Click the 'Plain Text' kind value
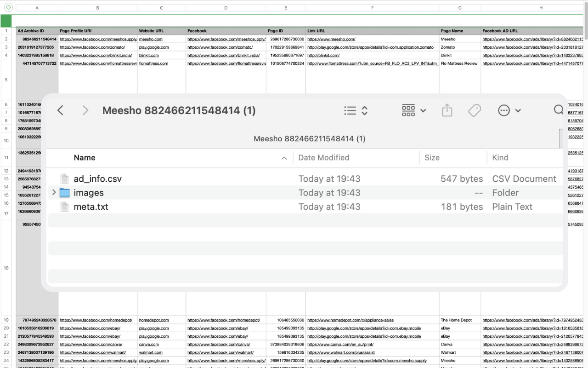This screenshot has width=588, height=368. tap(512, 207)
